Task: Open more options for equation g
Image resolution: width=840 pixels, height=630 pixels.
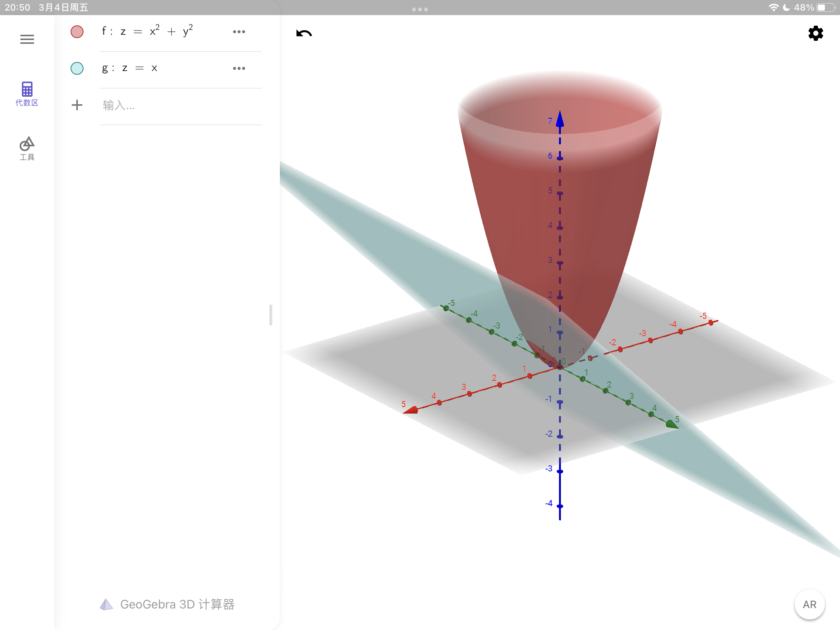Action: coord(239,68)
